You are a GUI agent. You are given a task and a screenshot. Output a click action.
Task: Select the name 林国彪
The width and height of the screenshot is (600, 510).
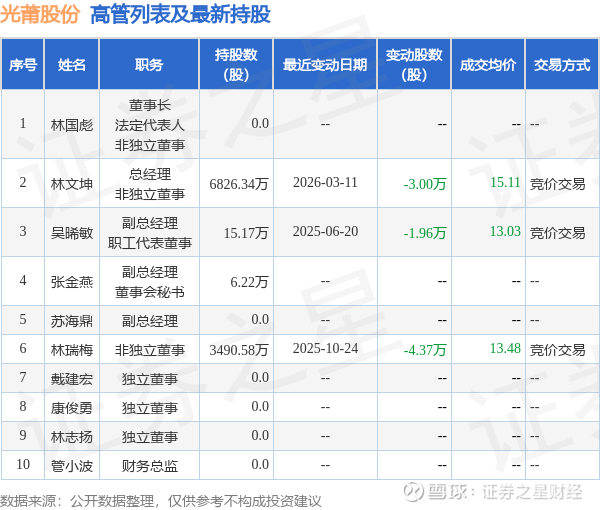point(72,125)
